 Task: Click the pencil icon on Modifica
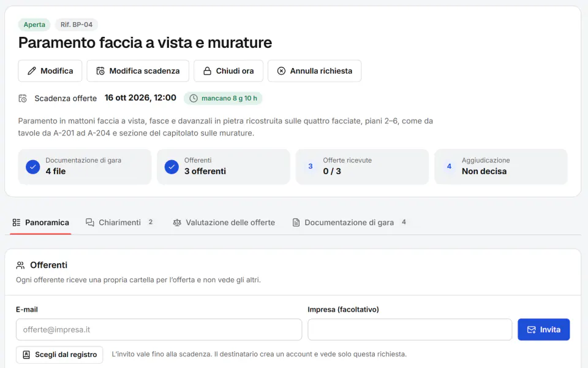tap(32, 71)
